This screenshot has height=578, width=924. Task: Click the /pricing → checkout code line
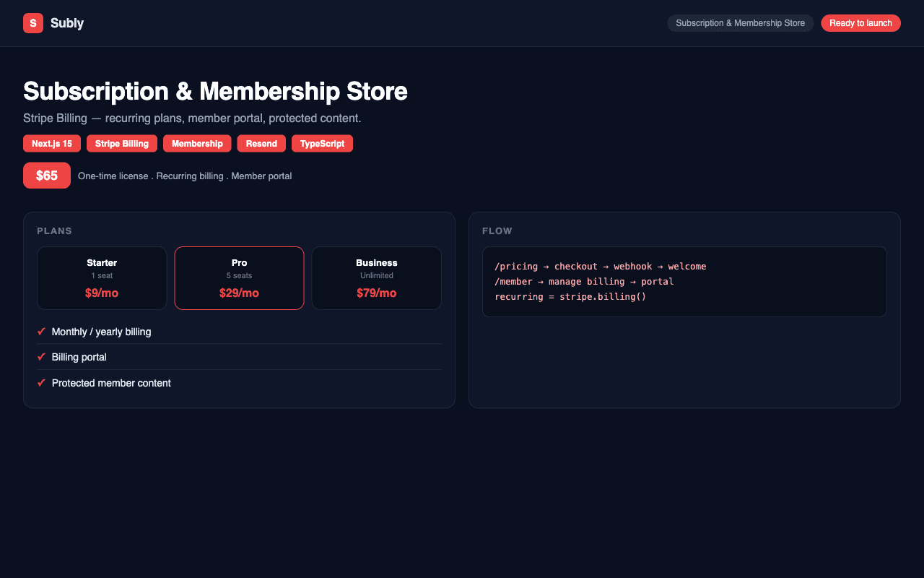coord(601,267)
